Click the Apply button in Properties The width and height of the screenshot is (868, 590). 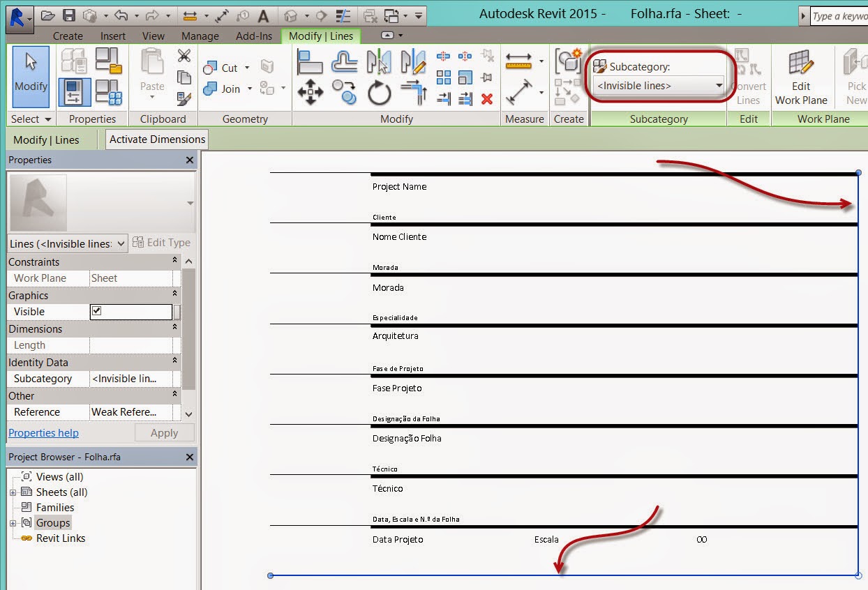click(x=165, y=432)
